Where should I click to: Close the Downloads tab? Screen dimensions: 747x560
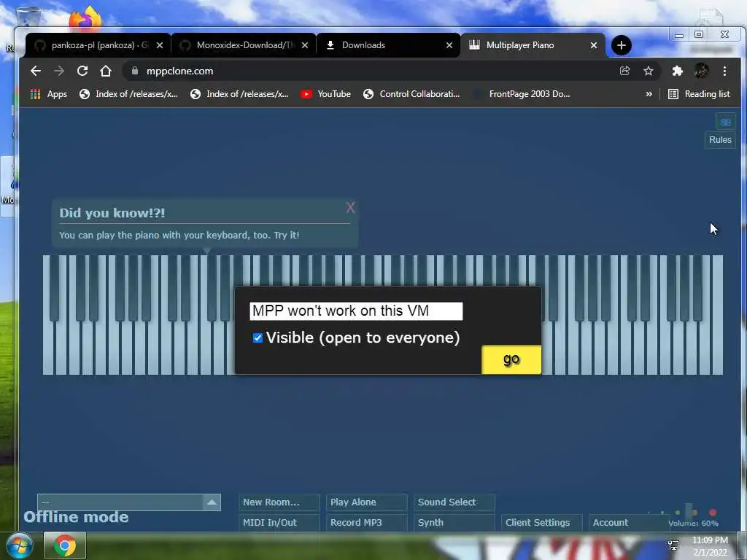click(x=449, y=45)
